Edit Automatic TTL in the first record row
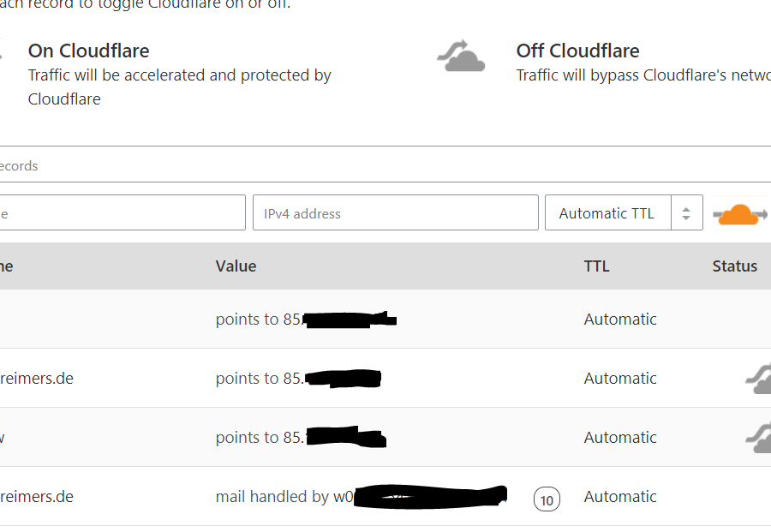The image size is (771, 532). click(x=620, y=319)
